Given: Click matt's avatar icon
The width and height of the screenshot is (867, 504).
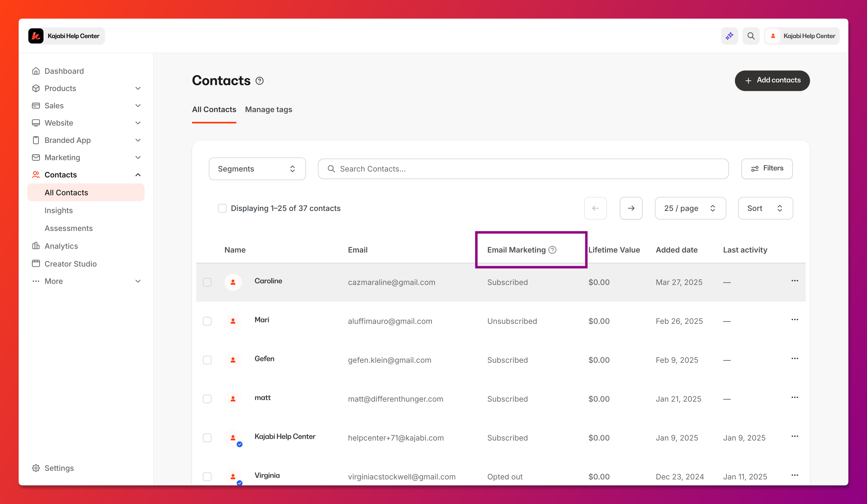Looking at the screenshot, I should tap(233, 399).
